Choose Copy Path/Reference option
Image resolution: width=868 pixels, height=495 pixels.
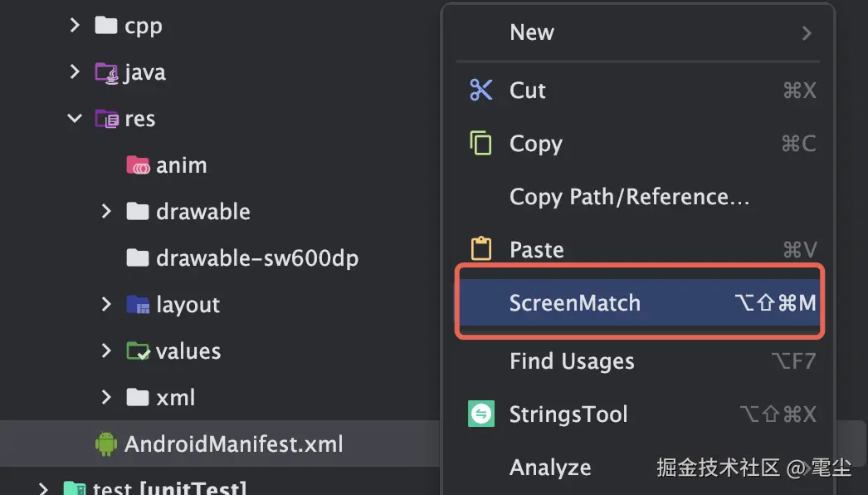pyautogui.click(x=629, y=197)
